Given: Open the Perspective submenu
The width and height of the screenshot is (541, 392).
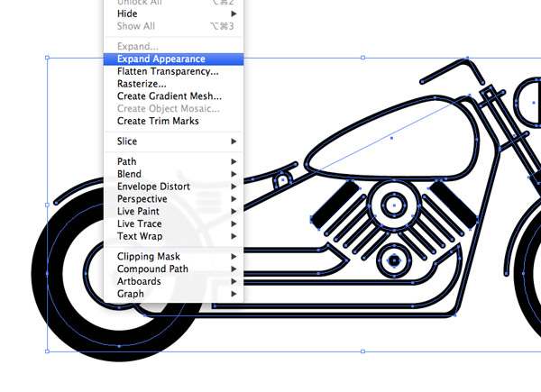Looking at the screenshot, I should tap(173, 199).
